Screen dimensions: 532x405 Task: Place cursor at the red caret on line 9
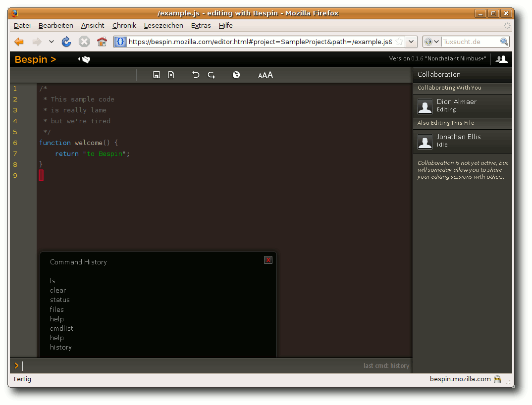click(x=41, y=175)
